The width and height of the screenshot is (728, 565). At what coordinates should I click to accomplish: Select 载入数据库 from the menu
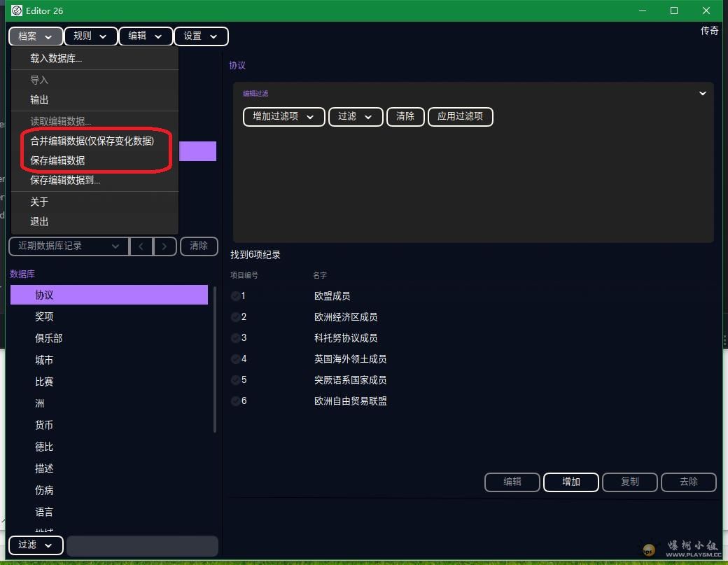click(x=56, y=58)
